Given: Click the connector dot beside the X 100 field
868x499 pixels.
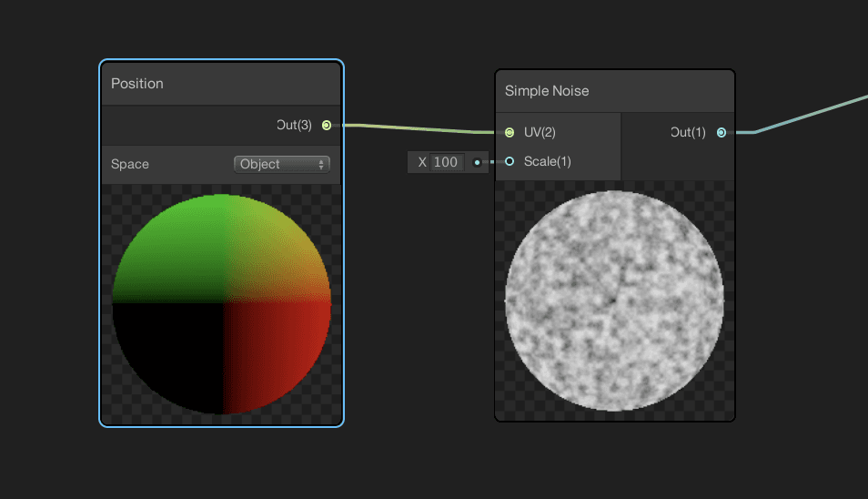Looking at the screenshot, I should point(477,163).
